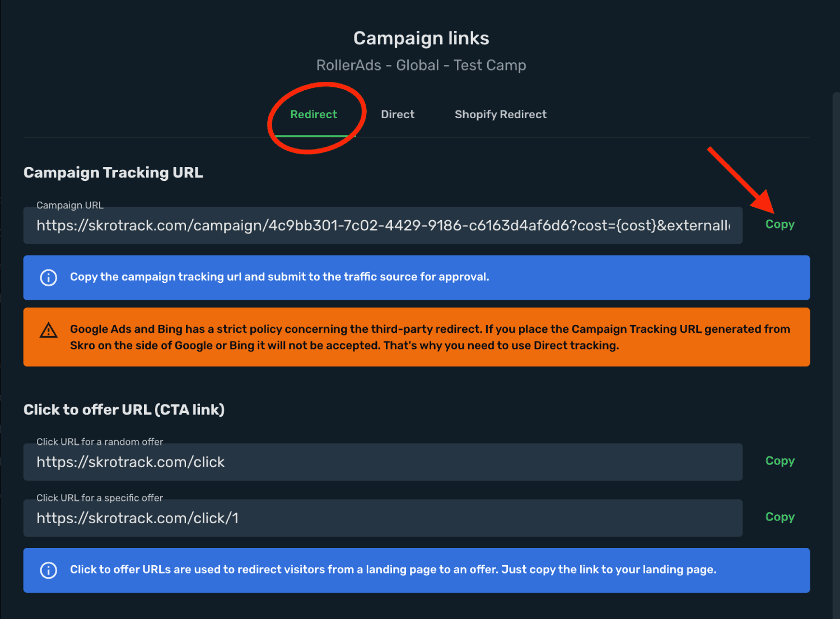
Task: Copy the Campaign URL
Action: [780, 224]
